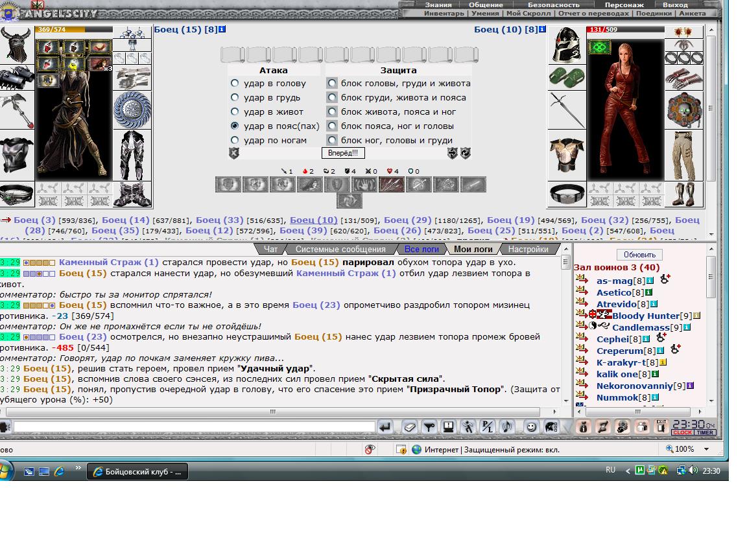The image size is (747, 560).
Task: Use the black feather skill icon
Action: click(310, 184)
